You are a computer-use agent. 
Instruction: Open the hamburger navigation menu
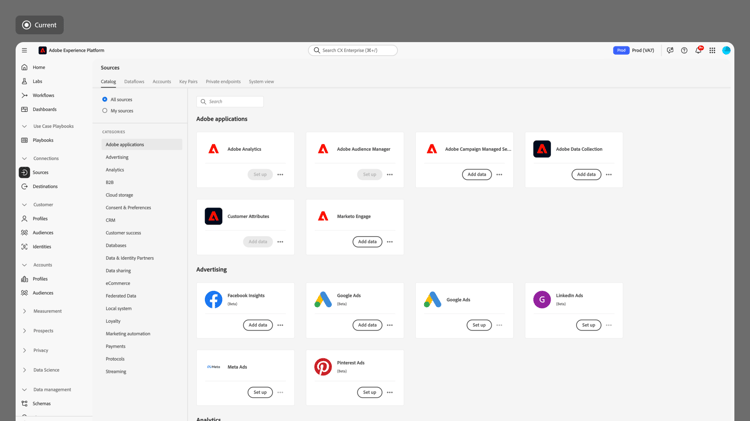[x=24, y=50]
